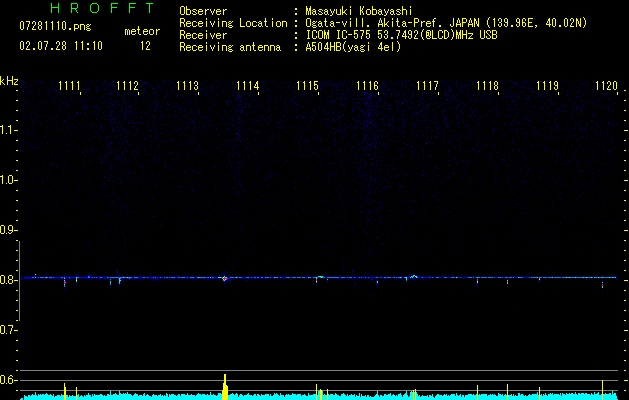Click time marker 1111

pyautogui.click(x=69, y=86)
